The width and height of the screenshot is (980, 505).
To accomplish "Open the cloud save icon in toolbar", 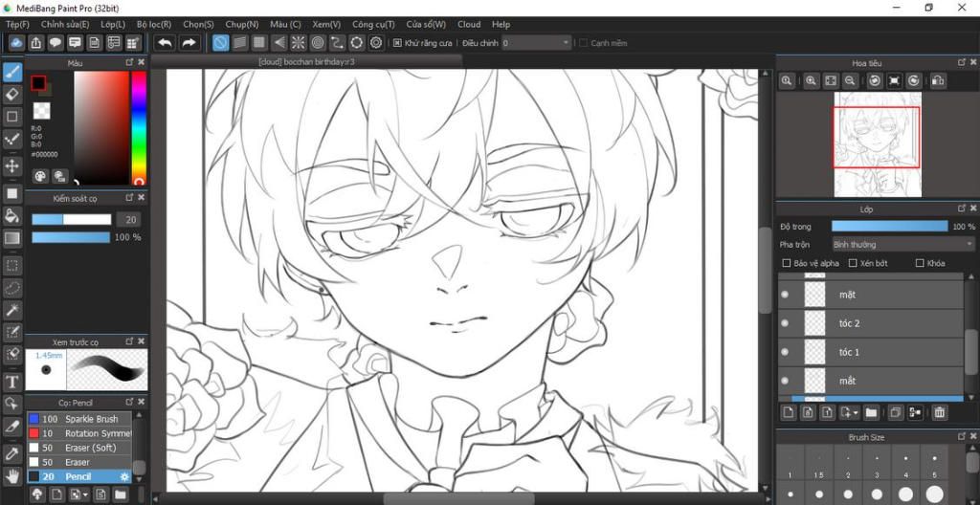I will pyautogui.click(x=17, y=43).
